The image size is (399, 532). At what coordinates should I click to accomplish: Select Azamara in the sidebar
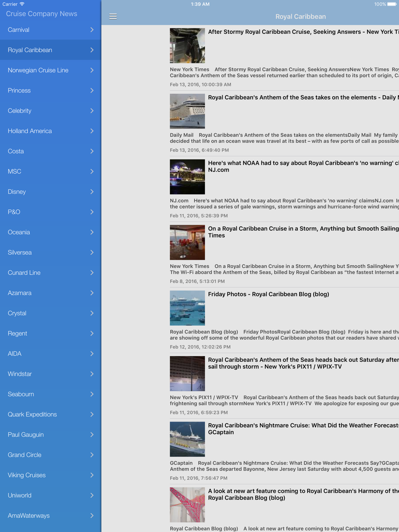pos(51,293)
